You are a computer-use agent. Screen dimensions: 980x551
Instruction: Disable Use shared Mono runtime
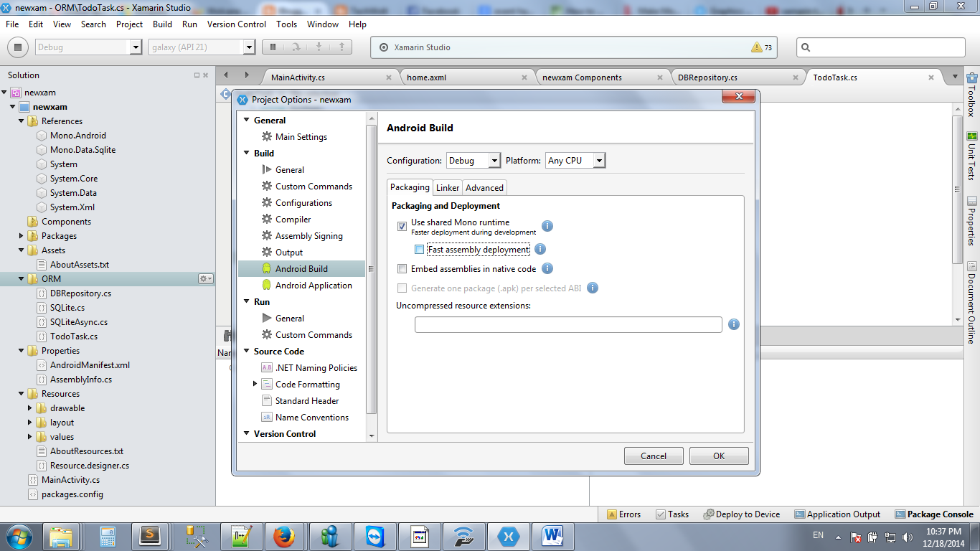pos(403,226)
